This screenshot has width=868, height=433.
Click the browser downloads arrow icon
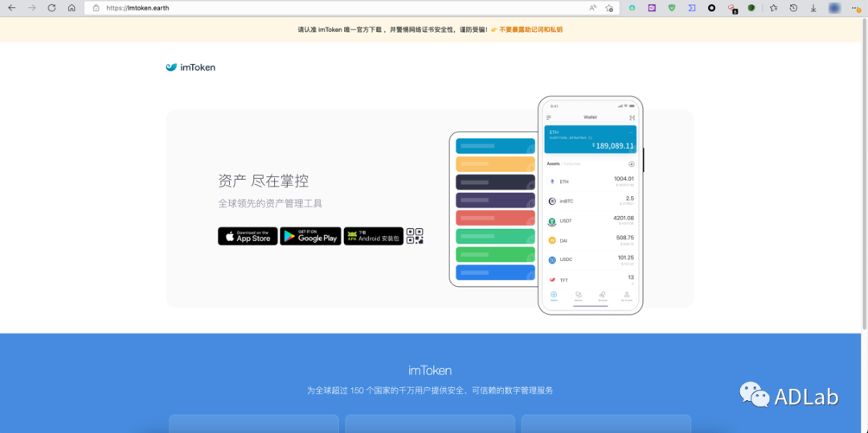click(813, 8)
